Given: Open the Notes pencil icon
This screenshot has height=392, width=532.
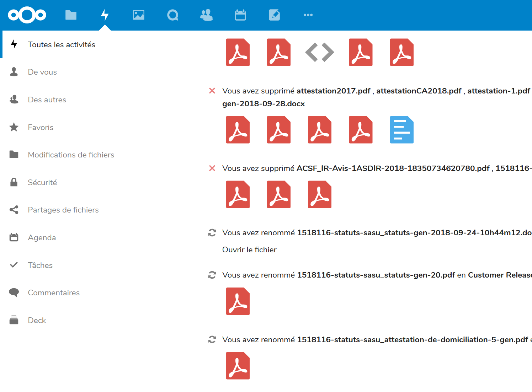Looking at the screenshot, I should [274, 15].
